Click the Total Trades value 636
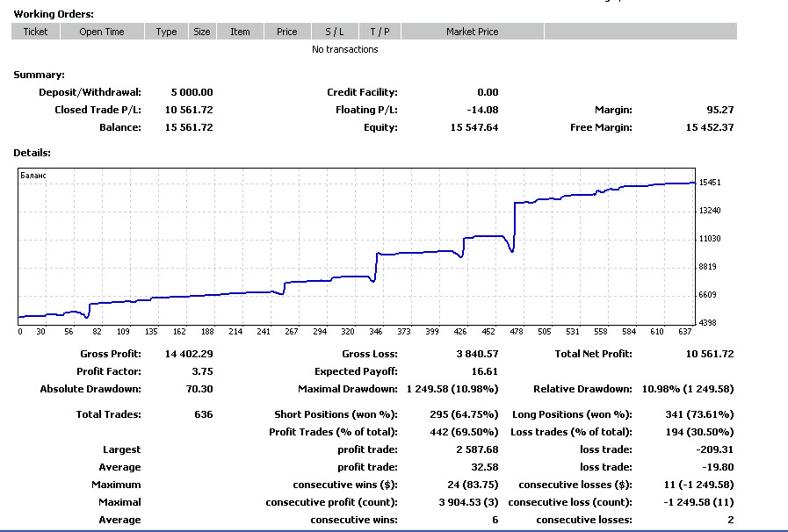Screen dimensions: 788x532 coord(204,415)
